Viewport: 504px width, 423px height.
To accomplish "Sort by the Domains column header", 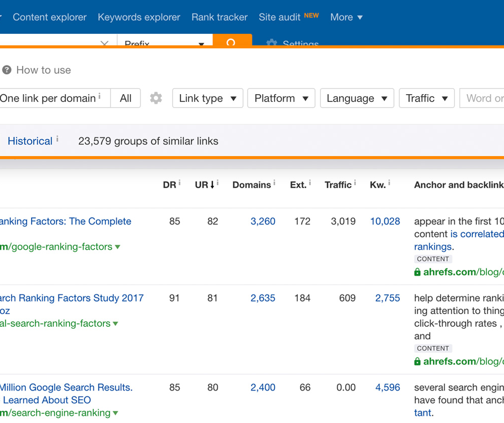I will point(251,185).
